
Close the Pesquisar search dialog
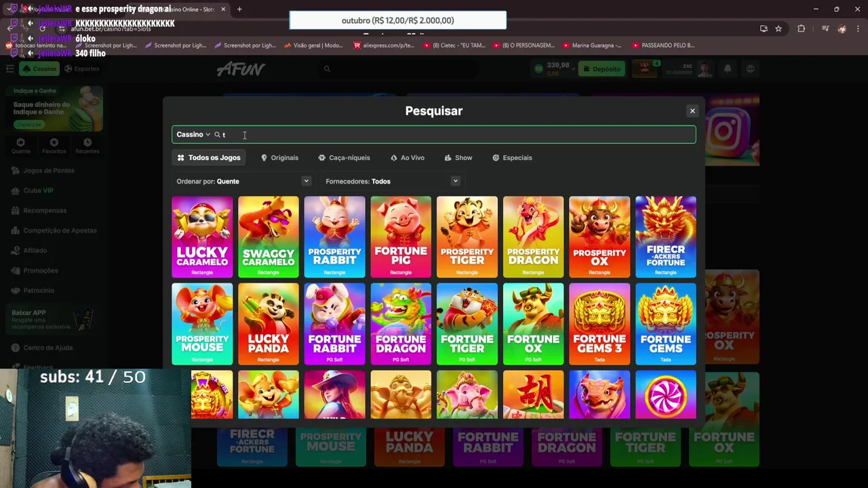tap(692, 110)
